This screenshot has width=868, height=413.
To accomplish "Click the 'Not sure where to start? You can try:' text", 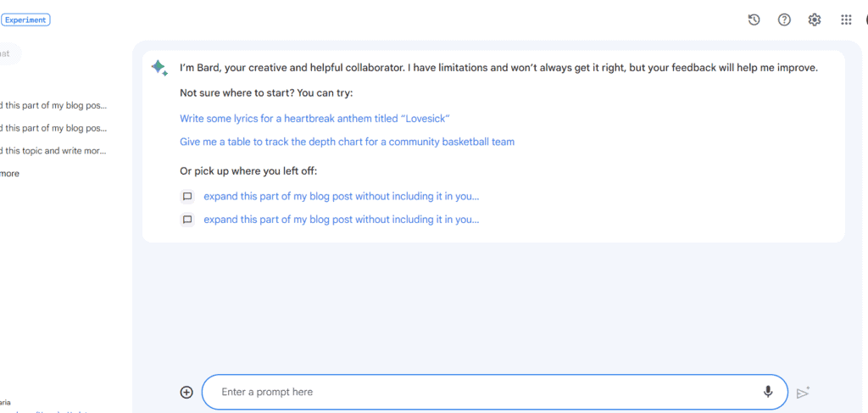I will pos(266,92).
